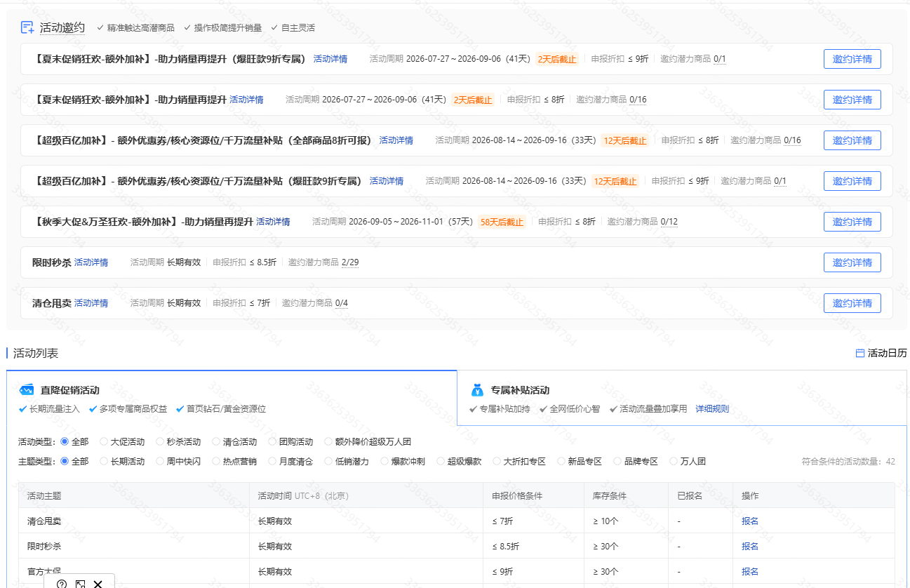
Task: Open 详细规则 link
Action: click(x=712, y=409)
